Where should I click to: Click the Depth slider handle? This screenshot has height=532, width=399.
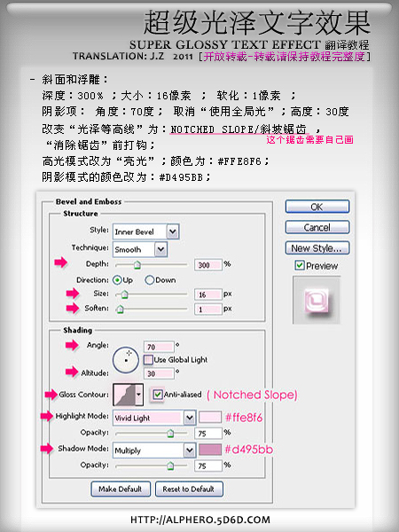point(137,265)
